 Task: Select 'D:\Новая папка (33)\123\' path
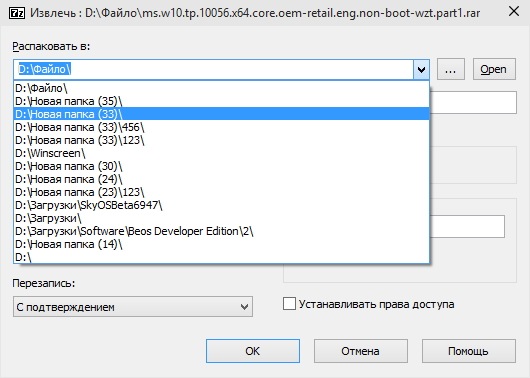(x=221, y=140)
